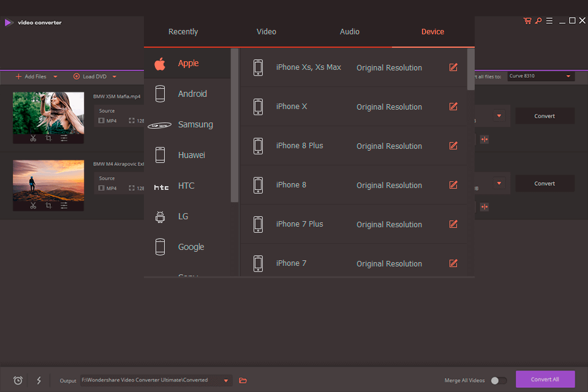
Task: Click the Add Files button
Action: pyautogui.click(x=31, y=77)
